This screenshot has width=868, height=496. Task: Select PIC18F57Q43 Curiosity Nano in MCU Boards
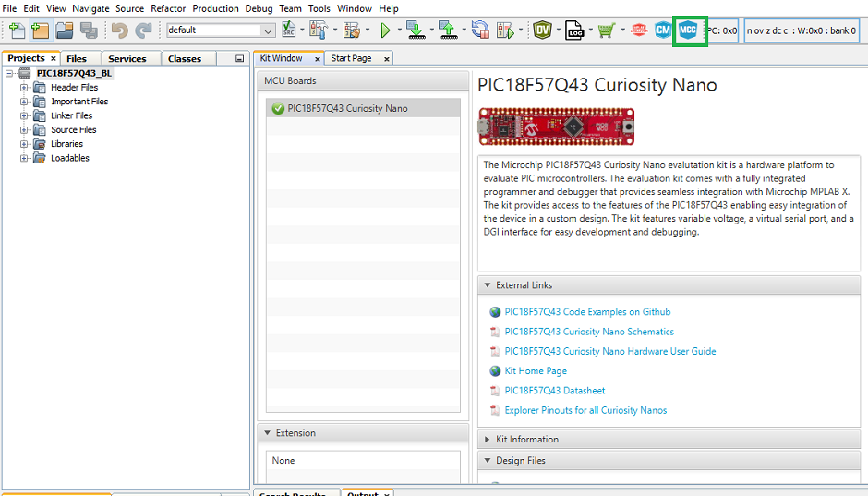(x=347, y=108)
